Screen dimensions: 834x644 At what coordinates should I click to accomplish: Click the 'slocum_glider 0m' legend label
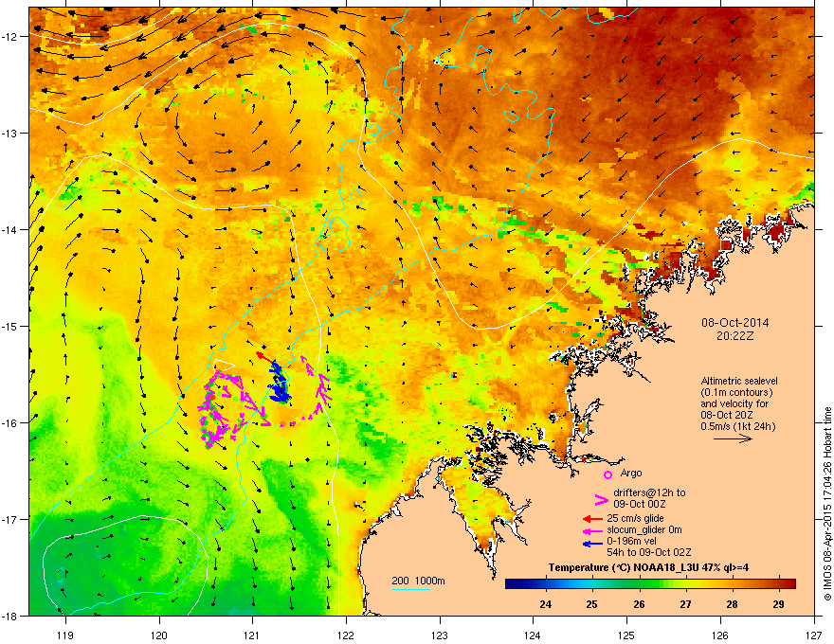[644, 529]
